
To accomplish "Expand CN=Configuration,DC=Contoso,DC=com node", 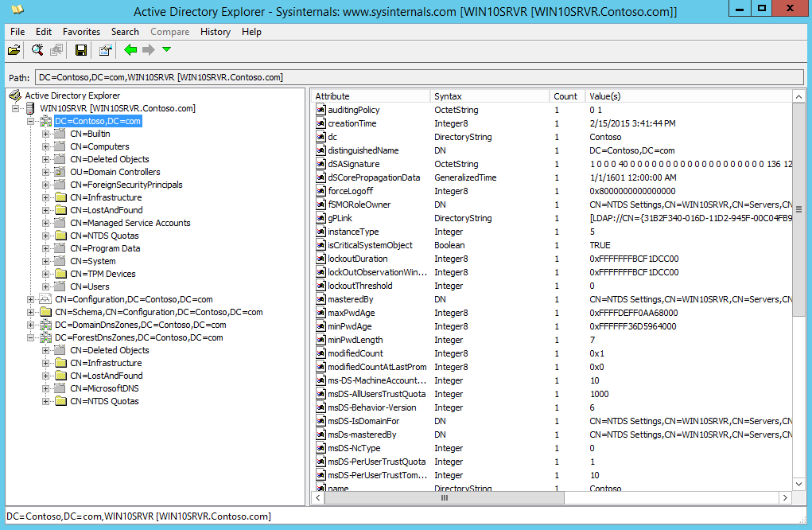I will point(30,299).
